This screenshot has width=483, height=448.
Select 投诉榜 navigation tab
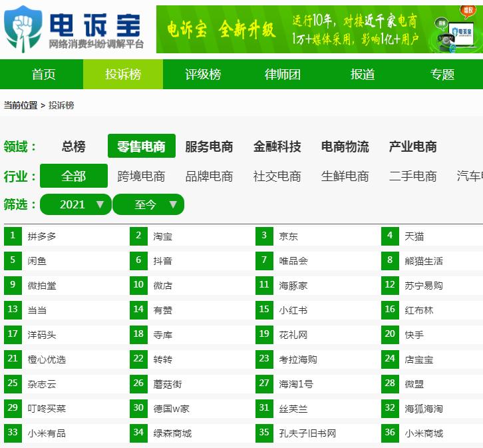click(x=123, y=75)
